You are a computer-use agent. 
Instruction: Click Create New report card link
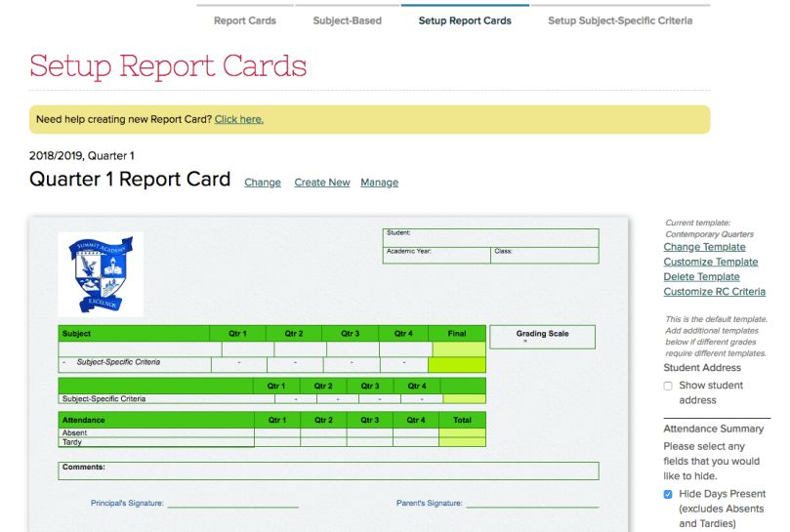[322, 183]
